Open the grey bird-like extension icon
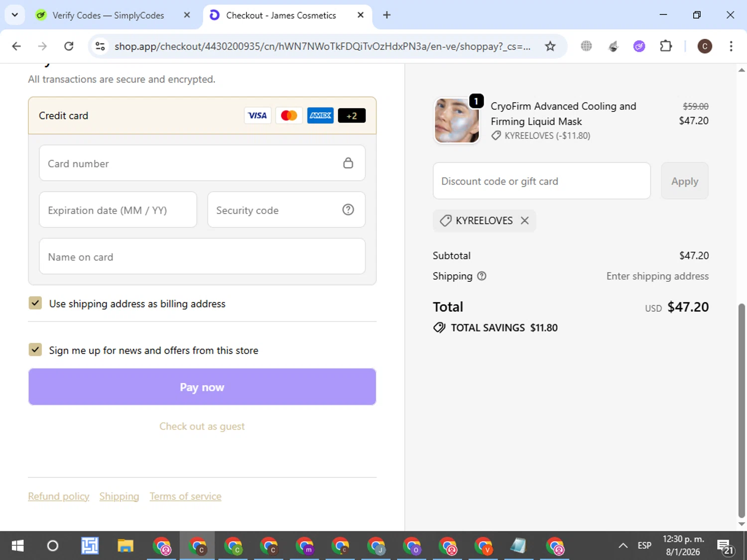Viewport: 747px width, 560px height. (x=613, y=46)
